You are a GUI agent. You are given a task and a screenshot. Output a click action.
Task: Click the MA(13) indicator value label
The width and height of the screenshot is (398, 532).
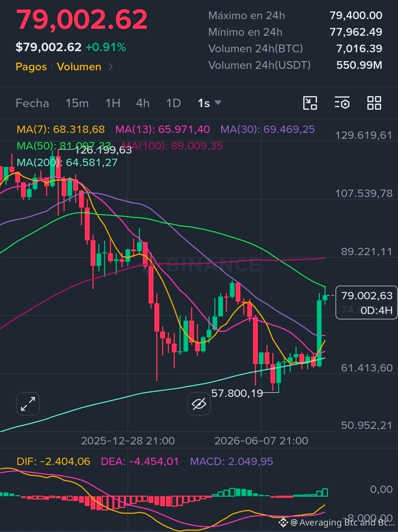coord(163,129)
